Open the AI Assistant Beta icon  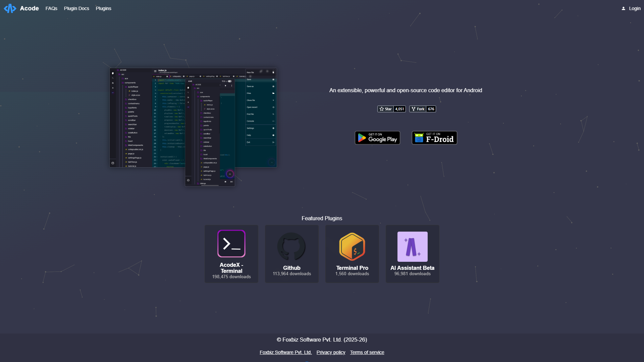click(x=412, y=247)
